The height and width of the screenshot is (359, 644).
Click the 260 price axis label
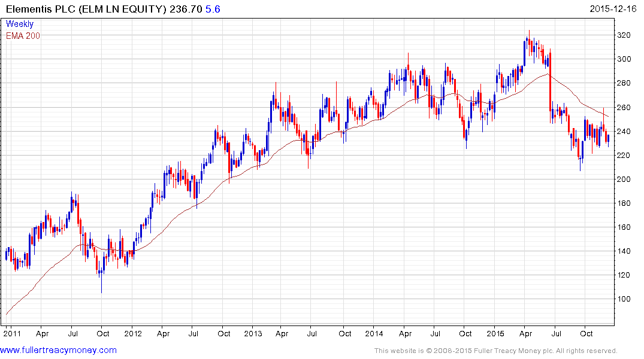tap(624, 108)
